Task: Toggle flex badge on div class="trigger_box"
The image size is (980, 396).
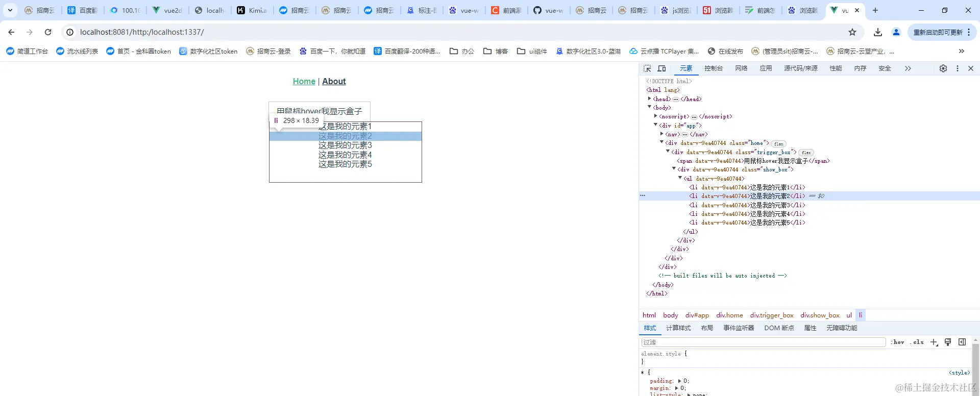Action: (806, 153)
